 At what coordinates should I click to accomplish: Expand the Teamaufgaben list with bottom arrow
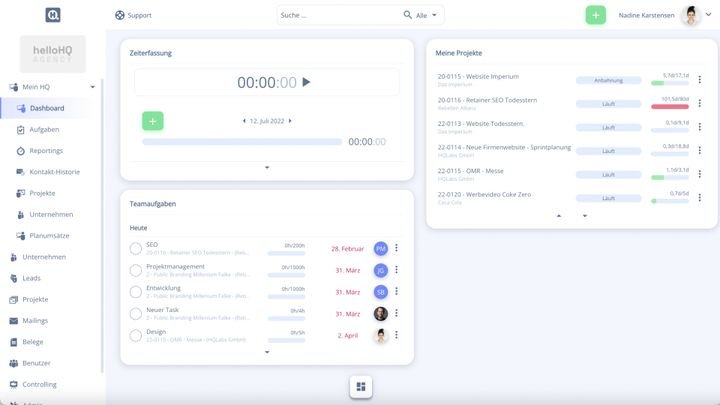[x=267, y=352]
